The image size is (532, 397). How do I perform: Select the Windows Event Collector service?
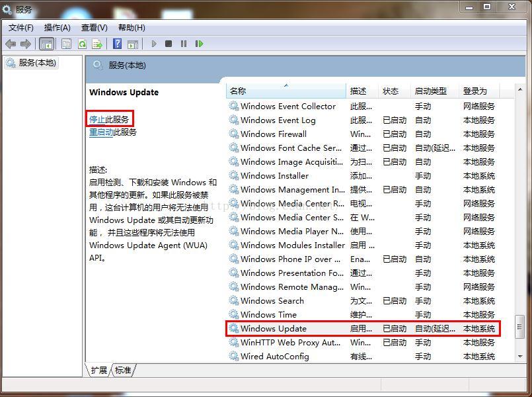tap(363, 107)
